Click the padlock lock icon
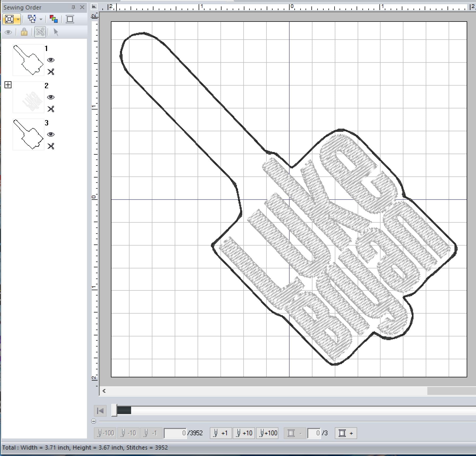The height and width of the screenshot is (456, 476). (24, 32)
